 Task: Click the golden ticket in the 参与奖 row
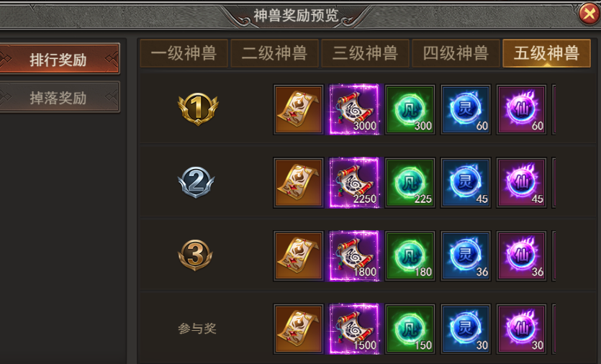298,329
